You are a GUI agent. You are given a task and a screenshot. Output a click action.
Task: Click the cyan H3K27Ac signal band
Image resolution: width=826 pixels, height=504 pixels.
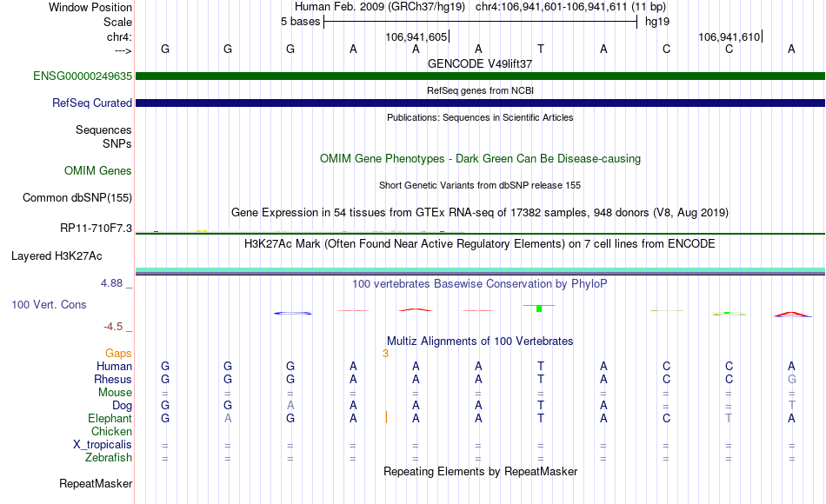pyautogui.click(x=480, y=270)
